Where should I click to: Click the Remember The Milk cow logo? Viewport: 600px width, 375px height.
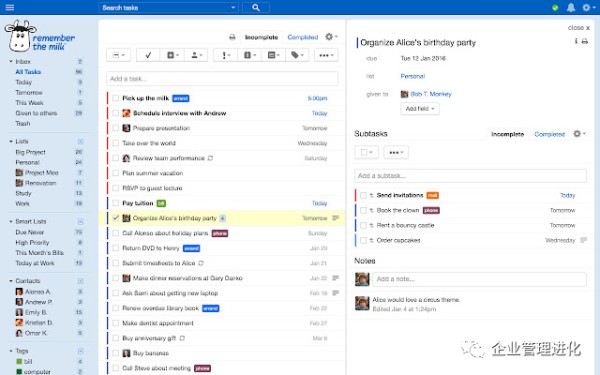[20, 37]
